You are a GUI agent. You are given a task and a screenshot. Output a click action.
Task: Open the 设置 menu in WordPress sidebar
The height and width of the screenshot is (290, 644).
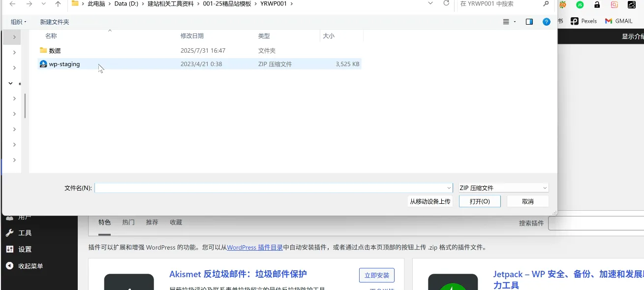tap(25, 249)
